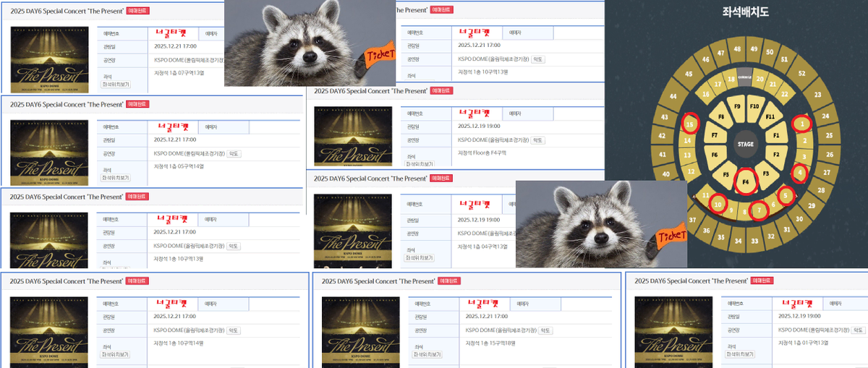Select floor section F10 on the seat map
The image size is (868, 368).
coord(754,107)
